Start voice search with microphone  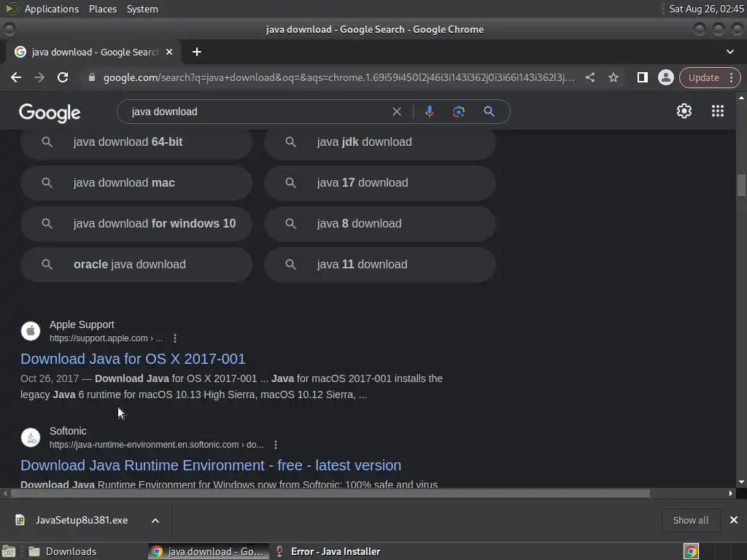(429, 112)
